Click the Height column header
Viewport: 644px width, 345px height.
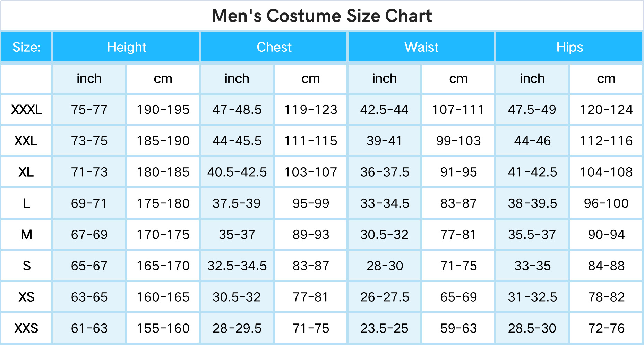click(126, 47)
